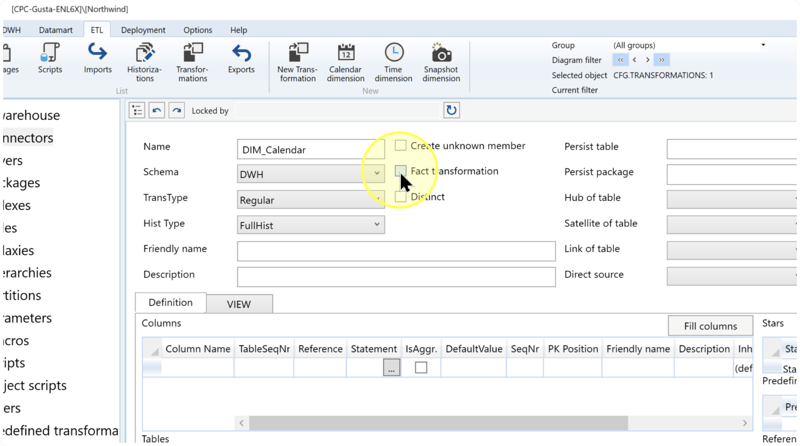Open the Scripts list
Screen dimensions: 800x446
click(x=50, y=59)
